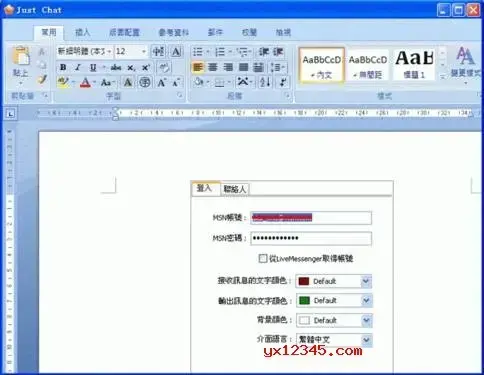The height and width of the screenshot is (375, 484).
Task: Click the phonetic guide icon
Action: [x=158, y=52]
